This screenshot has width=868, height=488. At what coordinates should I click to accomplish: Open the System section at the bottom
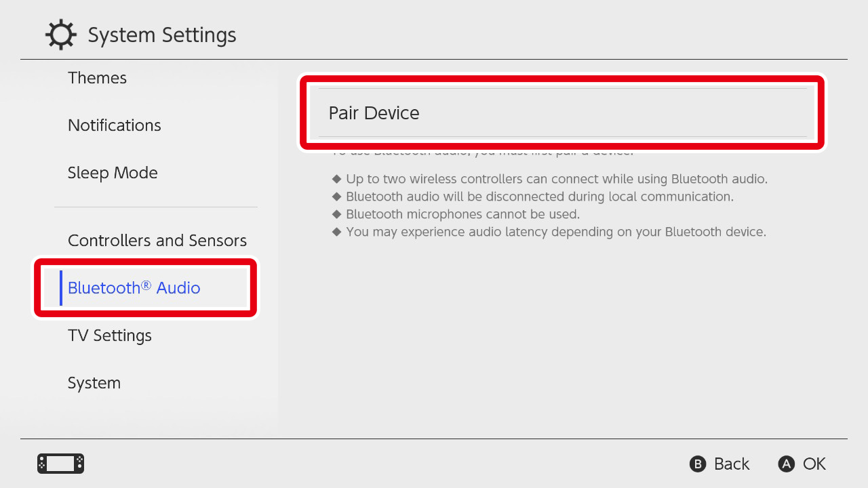click(94, 382)
